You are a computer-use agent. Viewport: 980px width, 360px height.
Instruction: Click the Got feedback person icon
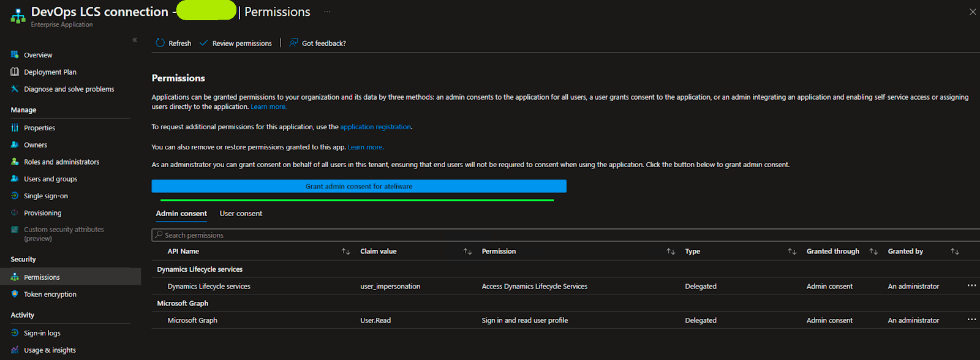point(294,43)
